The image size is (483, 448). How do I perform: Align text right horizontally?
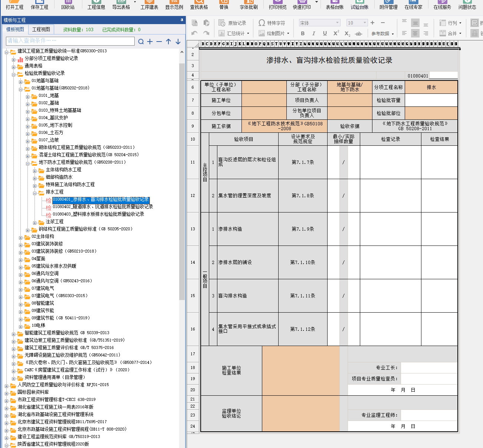click(x=426, y=33)
